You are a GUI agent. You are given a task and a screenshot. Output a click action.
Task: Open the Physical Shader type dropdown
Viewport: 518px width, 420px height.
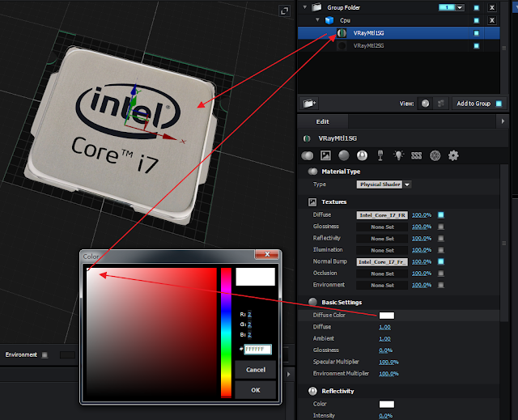pyautogui.click(x=407, y=185)
